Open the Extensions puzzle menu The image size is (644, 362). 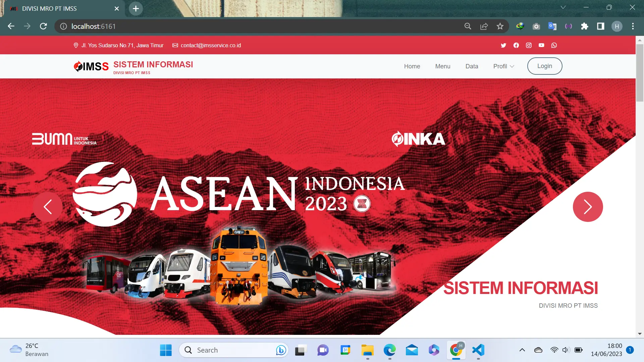[585, 26]
